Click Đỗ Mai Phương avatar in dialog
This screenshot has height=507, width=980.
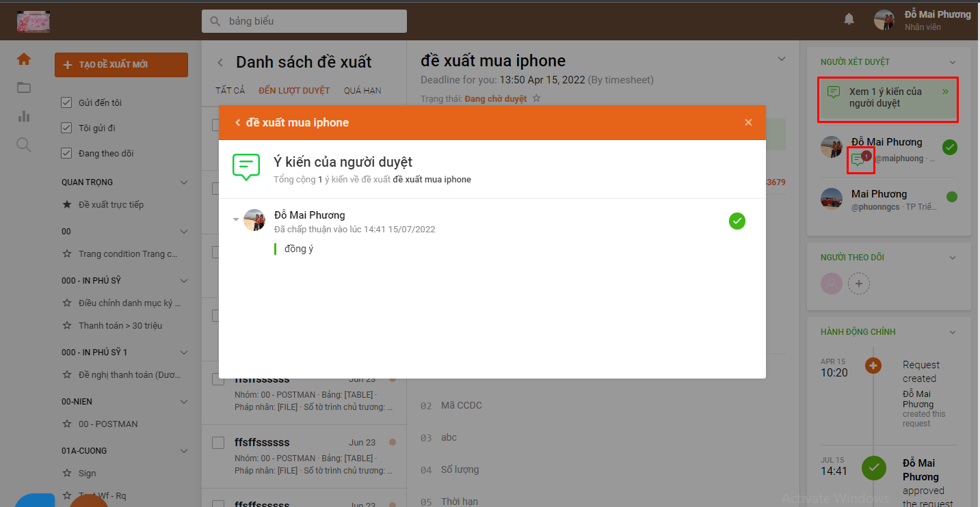(254, 220)
